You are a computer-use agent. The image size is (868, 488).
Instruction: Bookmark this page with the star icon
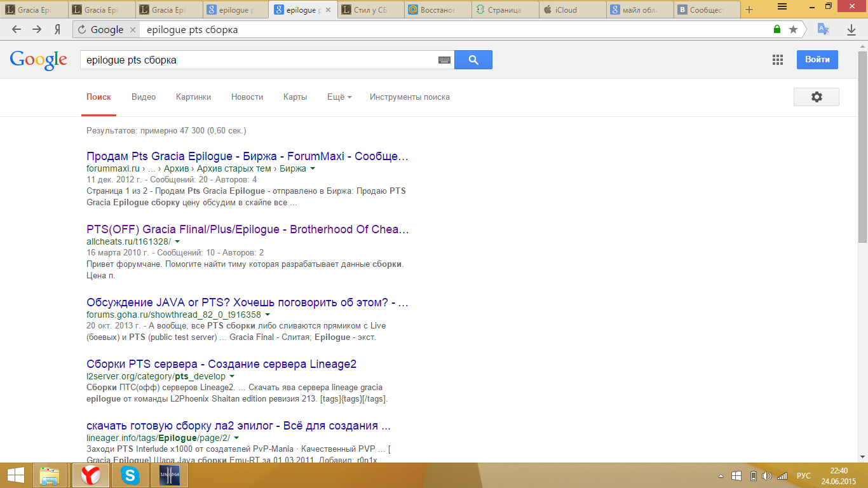[793, 29]
